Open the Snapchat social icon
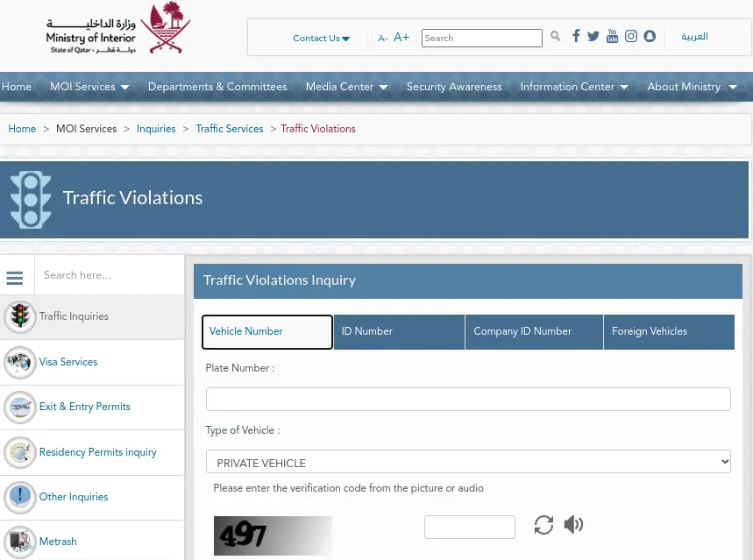 pos(650,36)
